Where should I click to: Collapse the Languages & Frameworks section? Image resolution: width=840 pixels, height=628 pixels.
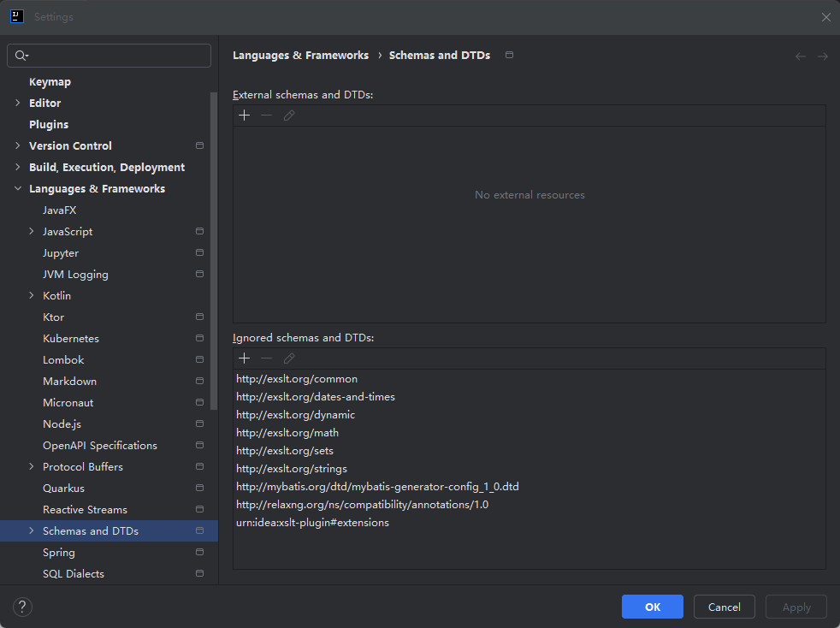(17, 189)
